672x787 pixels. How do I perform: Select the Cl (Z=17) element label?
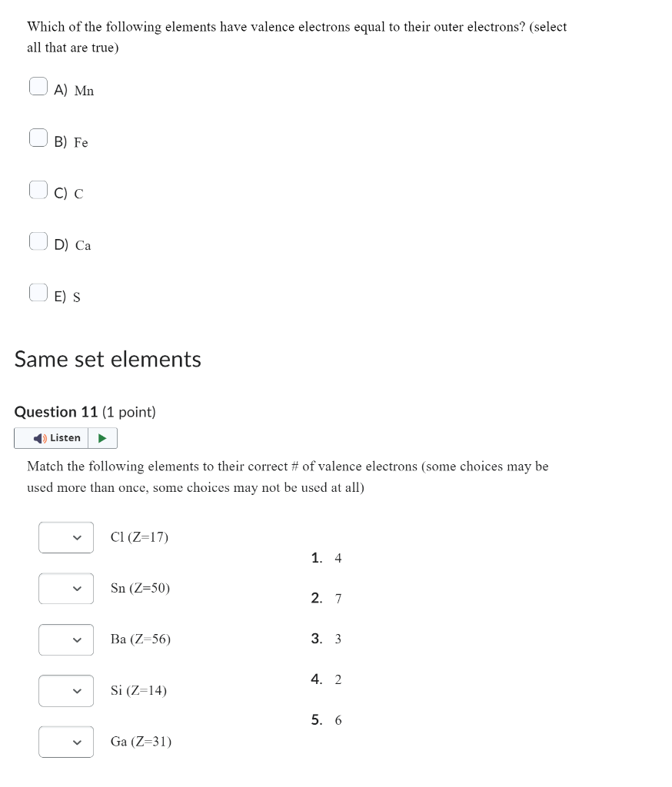pyautogui.click(x=141, y=537)
